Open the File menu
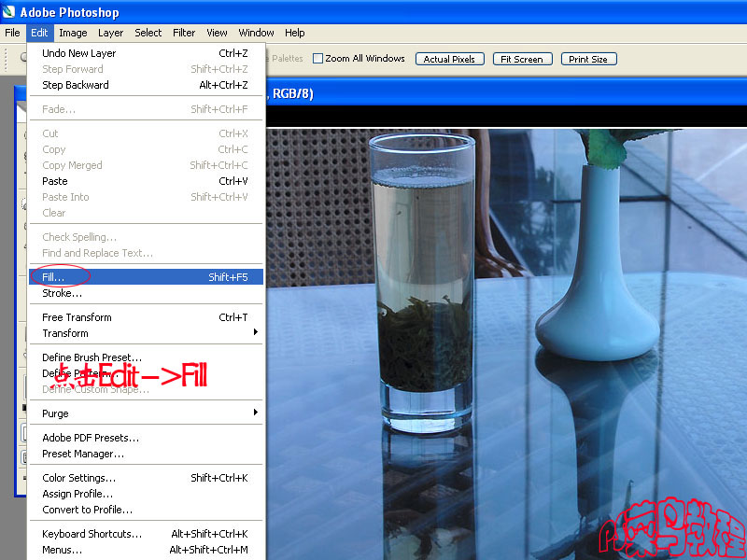The image size is (747, 560). tap(12, 33)
